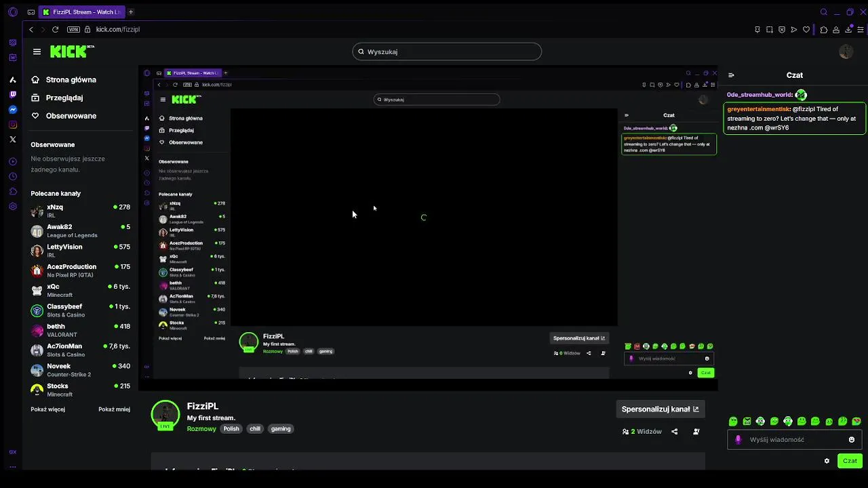This screenshot has height=488, width=868.
Task: Open the Player send-arrow toolbar icon
Action: 794,29
